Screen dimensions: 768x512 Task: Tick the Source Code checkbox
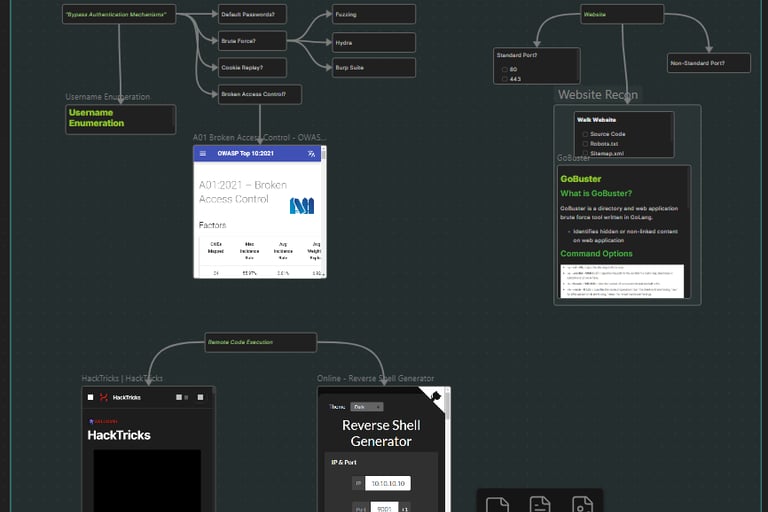pyautogui.click(x=585, y=134)
